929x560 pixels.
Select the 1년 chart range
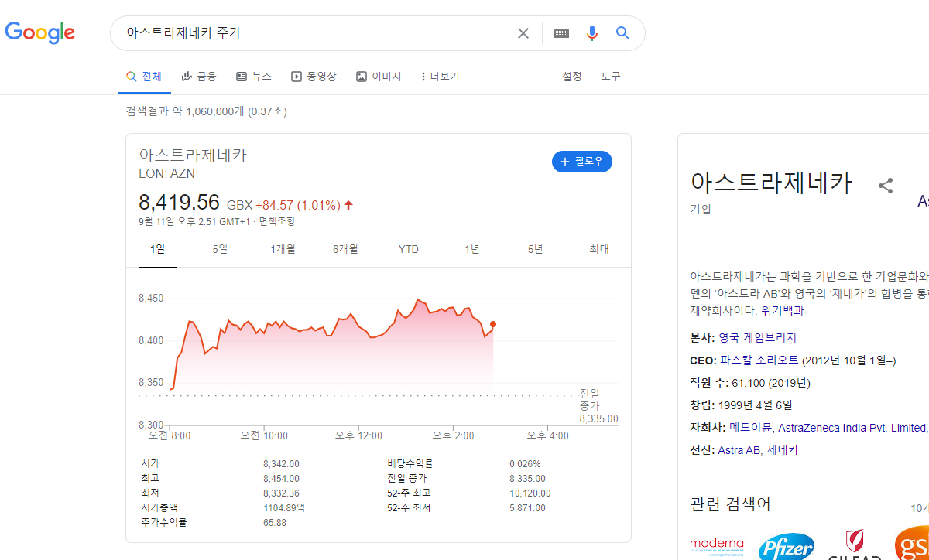(x=472, y=249)
